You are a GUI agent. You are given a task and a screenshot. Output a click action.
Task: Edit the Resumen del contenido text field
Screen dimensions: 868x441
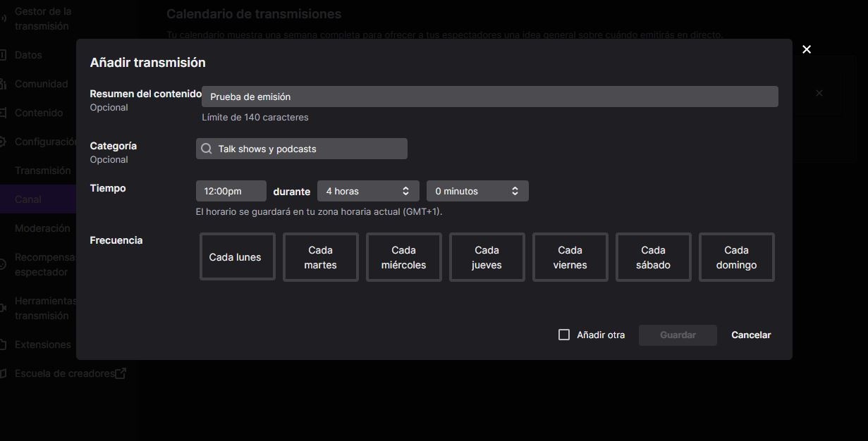tap(489, 97)
